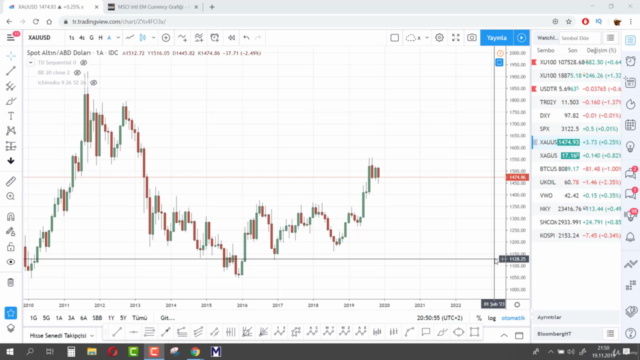Open the economic calendar sidebar icon

click(x=631, y=125)
